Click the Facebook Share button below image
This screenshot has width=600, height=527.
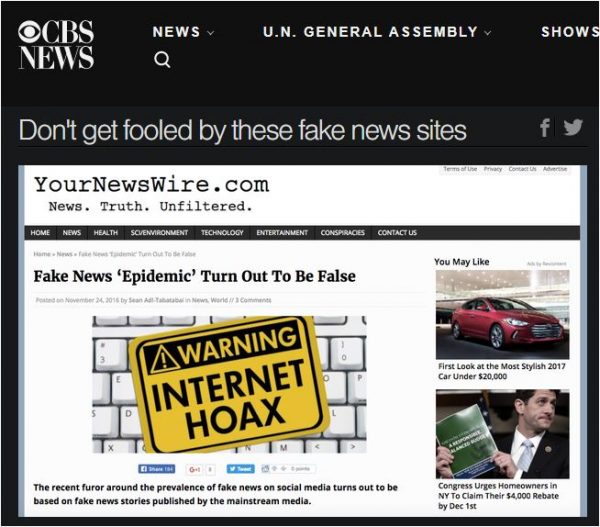point(156,468)
